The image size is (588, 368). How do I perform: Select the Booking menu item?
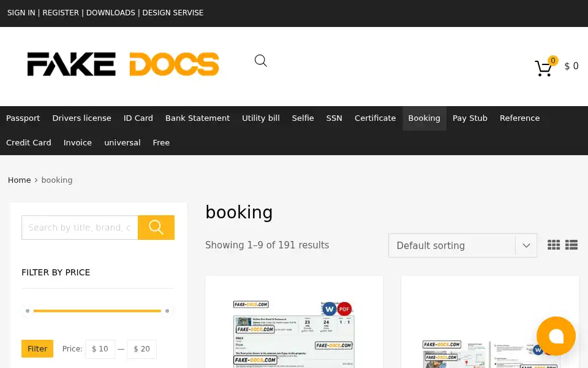pos(424,118)
